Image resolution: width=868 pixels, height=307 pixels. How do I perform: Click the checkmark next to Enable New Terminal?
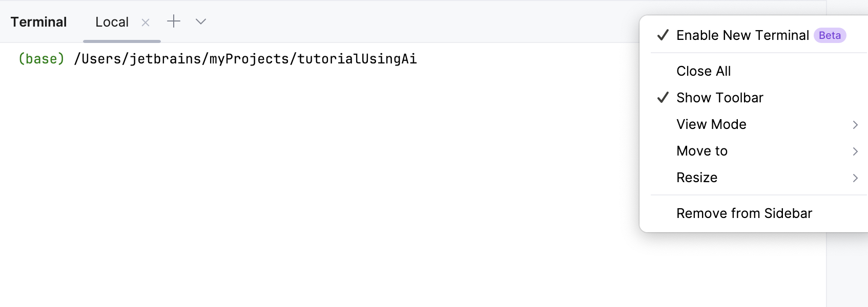click(x=663, y=35)
